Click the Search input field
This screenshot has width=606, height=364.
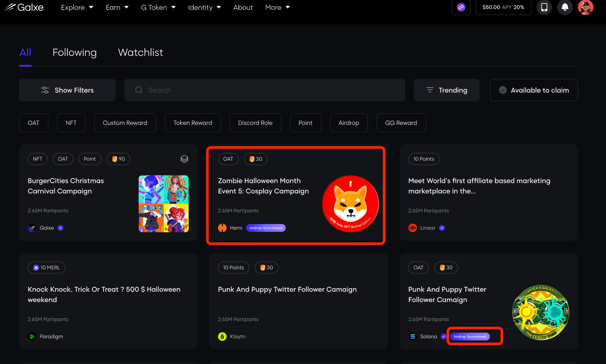click(264, 90)
